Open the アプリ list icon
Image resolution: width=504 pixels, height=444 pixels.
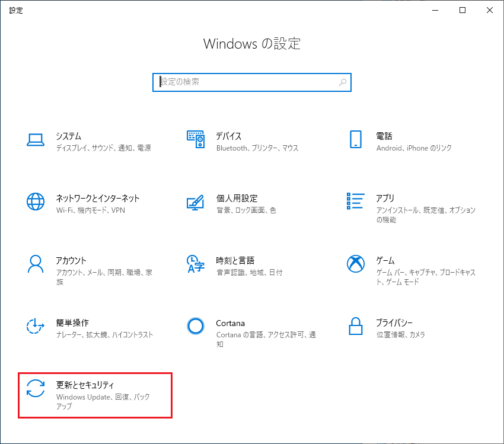click(x=356, y=201)
